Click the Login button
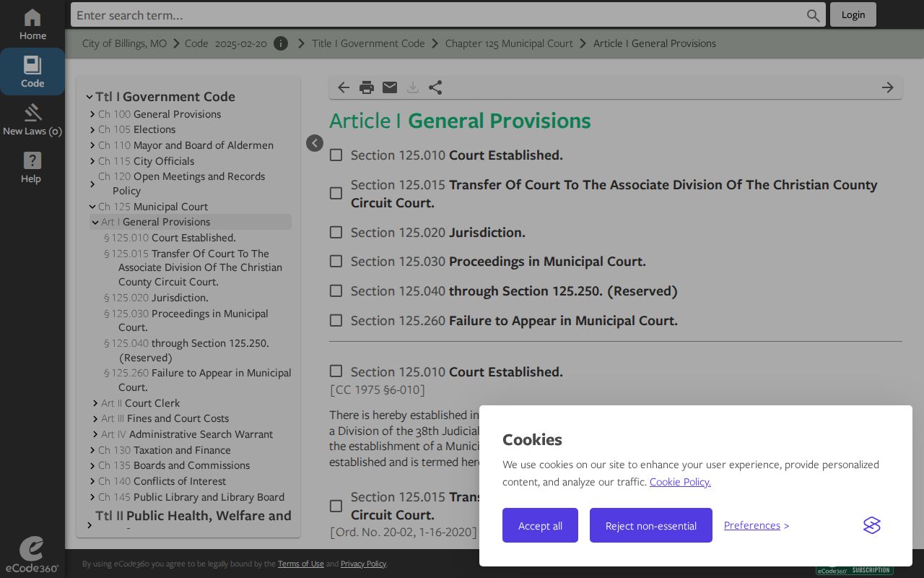The image size is (924, 578). click(853, 14)
